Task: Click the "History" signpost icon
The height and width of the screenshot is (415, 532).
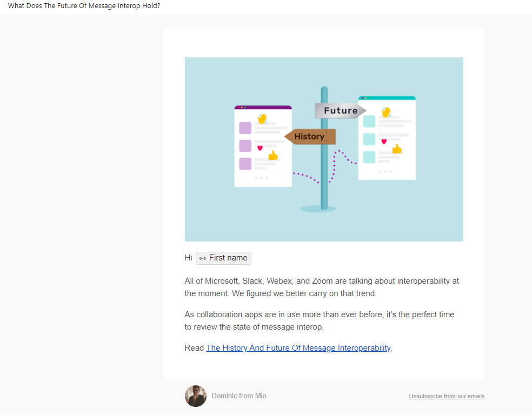Action: pyautogui.click(x=309, y=136)
